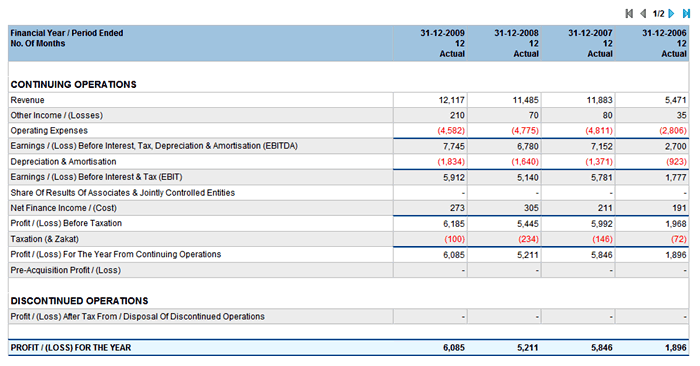
Task: Click the No. Of Months label
Action: click(x=38, y=44)
